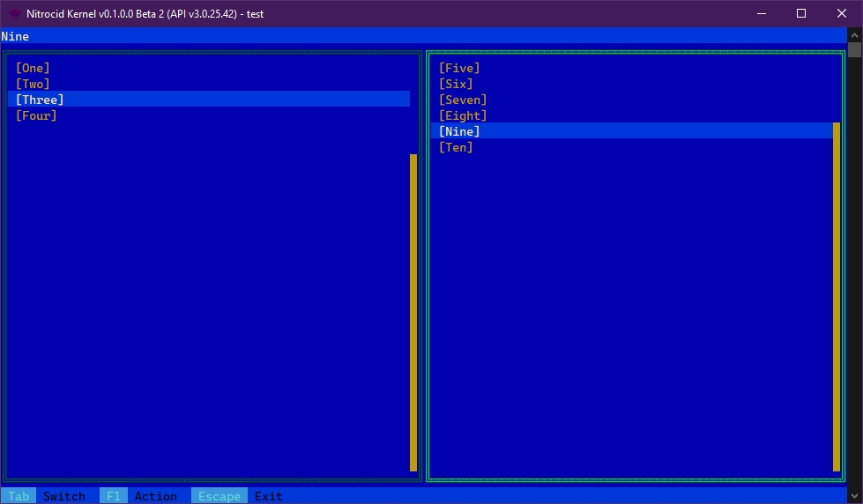Pick the [Six] list item

456,84
